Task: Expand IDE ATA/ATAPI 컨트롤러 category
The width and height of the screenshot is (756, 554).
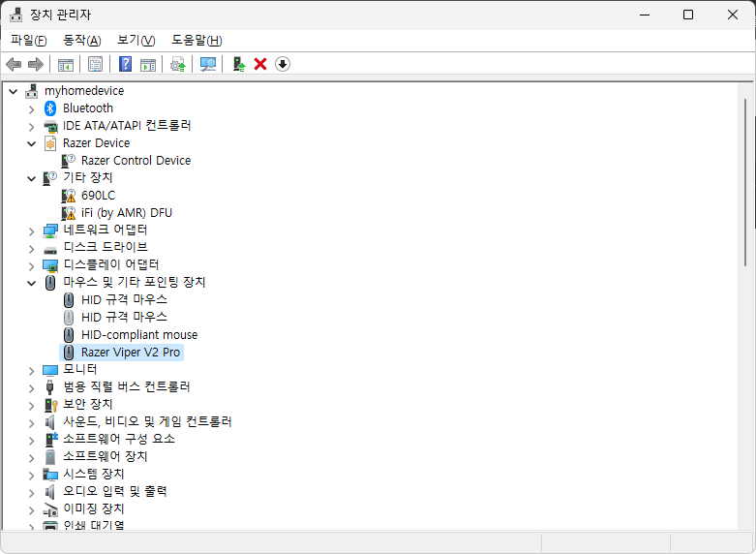Action: tap(32, 127)
